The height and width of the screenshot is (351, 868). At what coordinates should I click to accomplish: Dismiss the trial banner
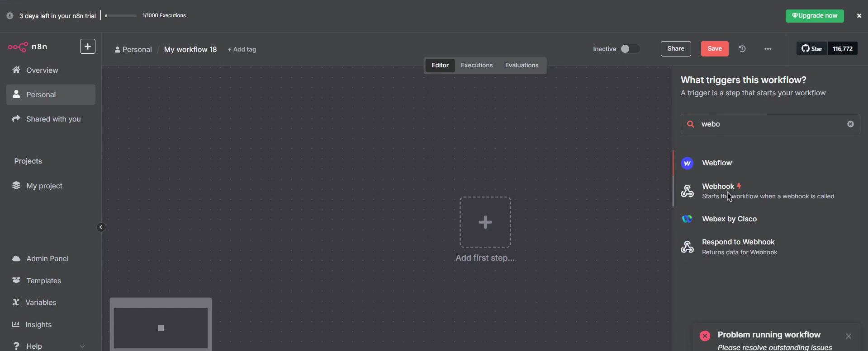click(x=859, y=16)
